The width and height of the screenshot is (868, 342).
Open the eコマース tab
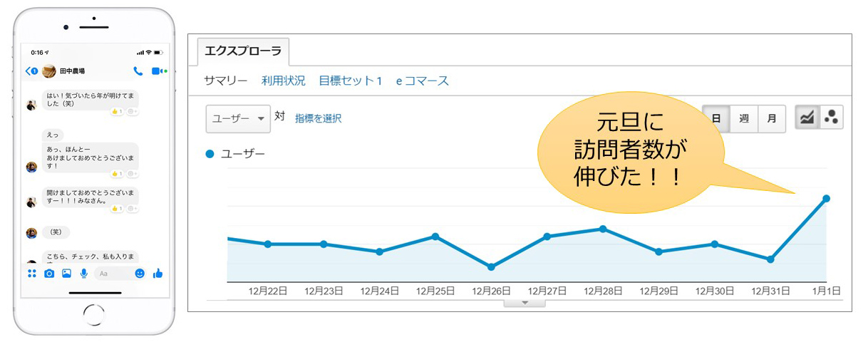[x=423, y=81]
